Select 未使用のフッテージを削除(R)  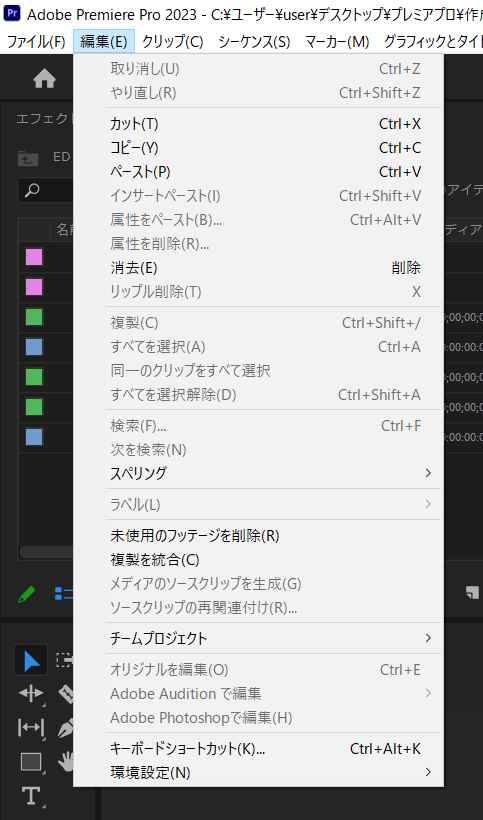coord(259,536)
